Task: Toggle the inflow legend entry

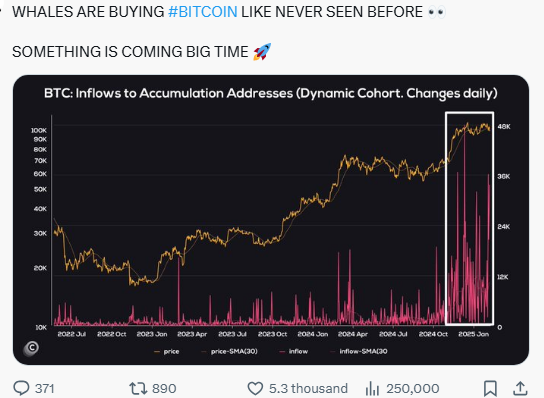Action: coord(294,352)
